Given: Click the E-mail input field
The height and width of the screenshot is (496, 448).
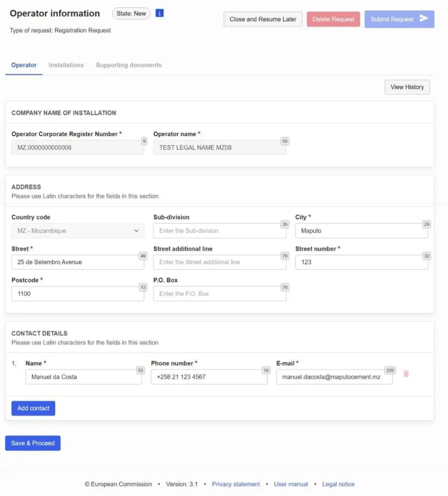Looking at the screenshot, I should pyautogui.click(x=334, y=377).
